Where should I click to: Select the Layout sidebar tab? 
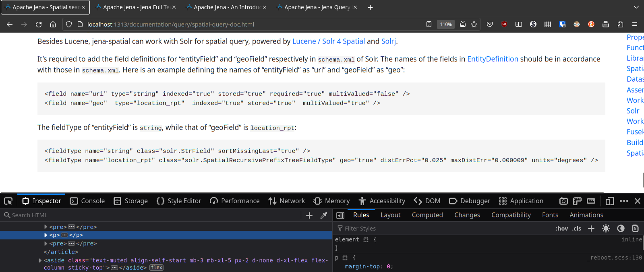pos(390,215)
